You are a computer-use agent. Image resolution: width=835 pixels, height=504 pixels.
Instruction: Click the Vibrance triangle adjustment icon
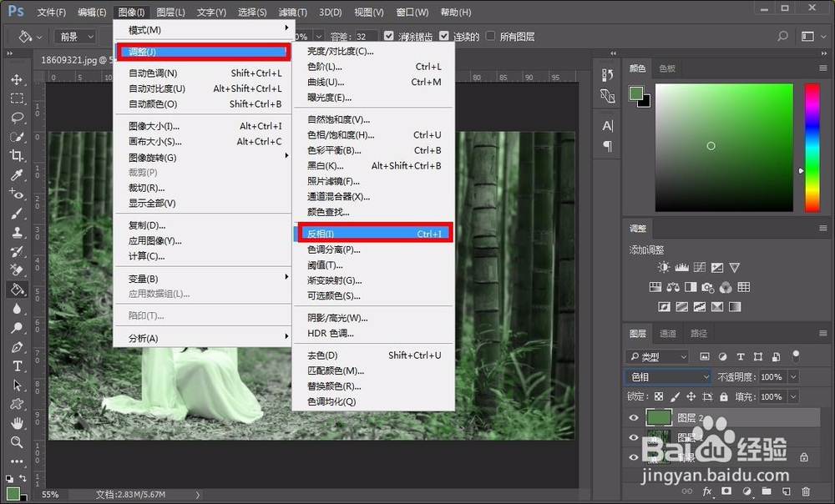pos(734,267)
